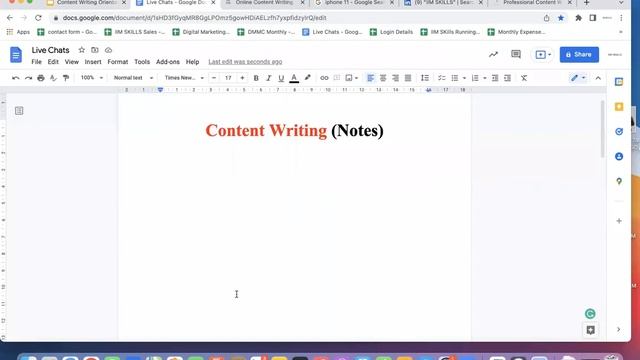
Task: Open the Maps side panel icon
Action: point(619,181)
